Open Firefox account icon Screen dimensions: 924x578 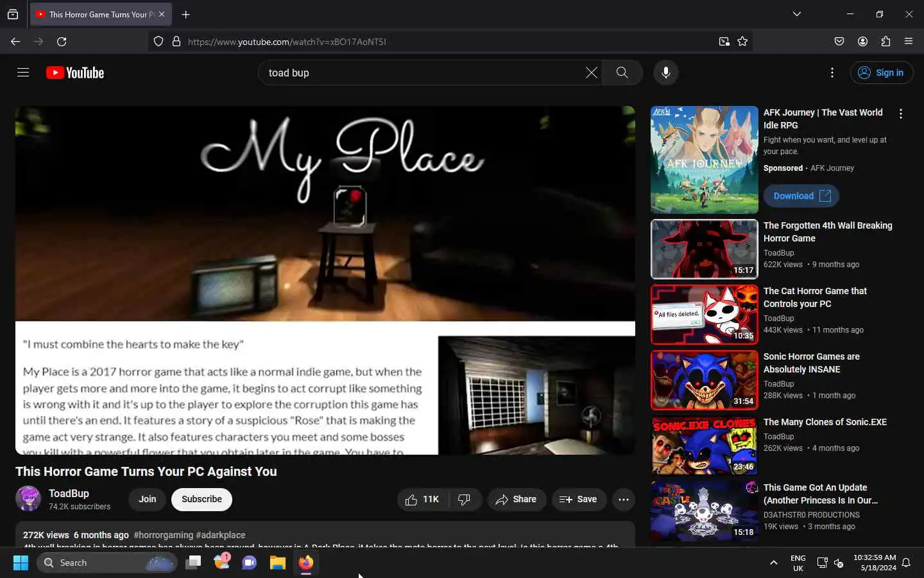tap(862, 42)
